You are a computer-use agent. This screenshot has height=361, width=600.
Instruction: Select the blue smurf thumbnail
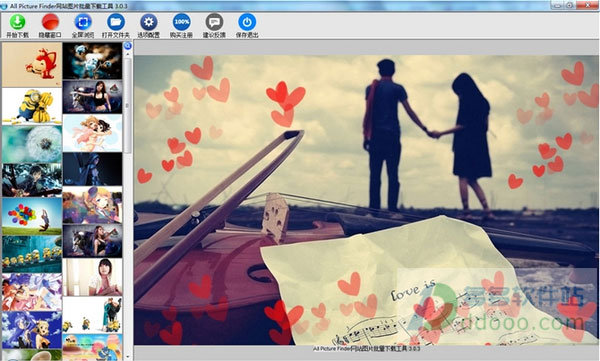coord(92,61)
